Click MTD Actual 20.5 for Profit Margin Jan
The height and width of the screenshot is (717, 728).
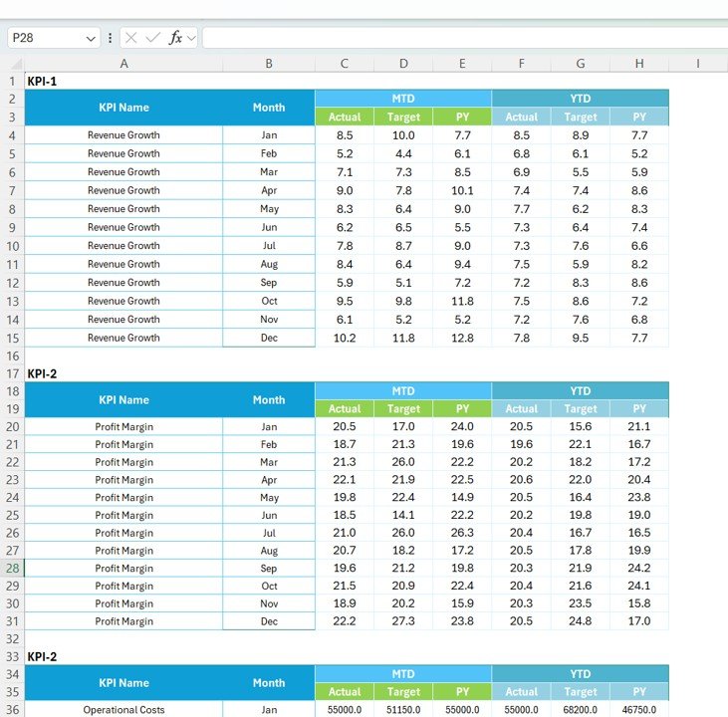coord(345,426)
